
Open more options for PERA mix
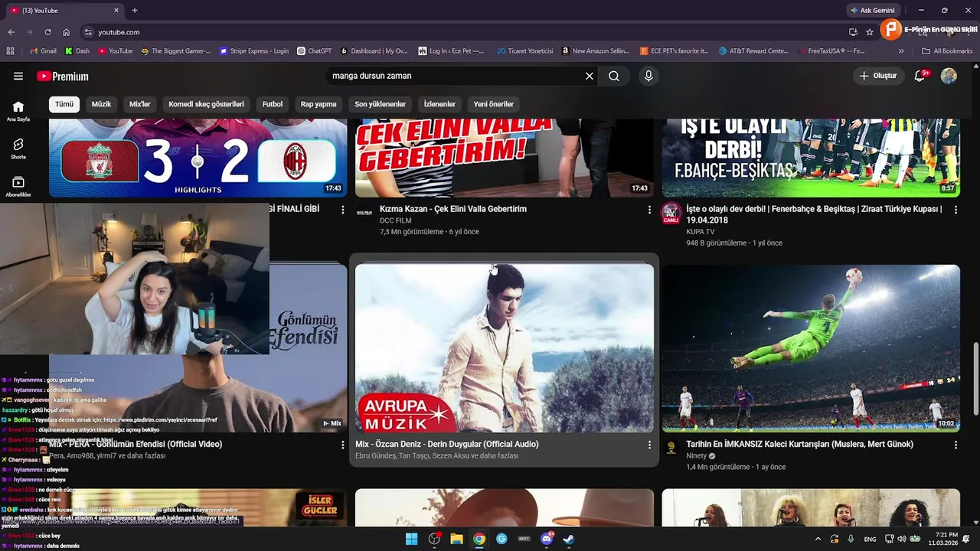click(x=343, y=445)
